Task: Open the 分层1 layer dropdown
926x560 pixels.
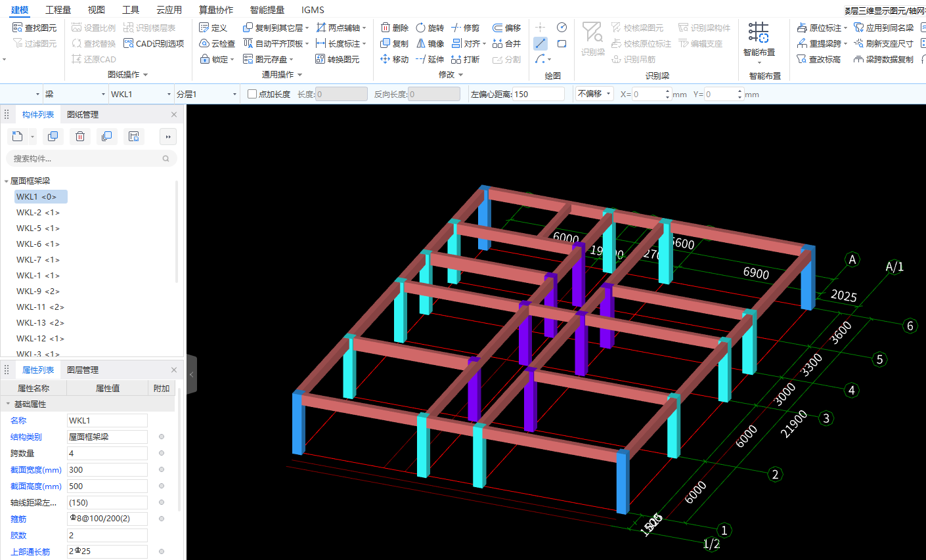Action: pyautogui.click(x=207, y=94)
